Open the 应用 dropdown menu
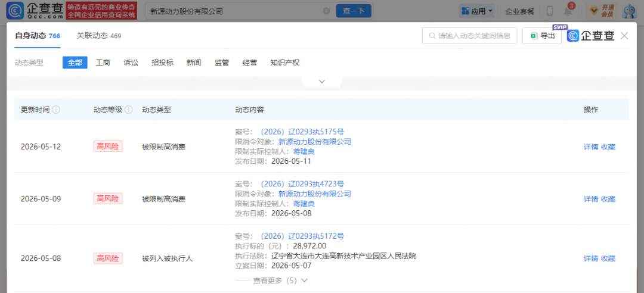 coord(477,11)
